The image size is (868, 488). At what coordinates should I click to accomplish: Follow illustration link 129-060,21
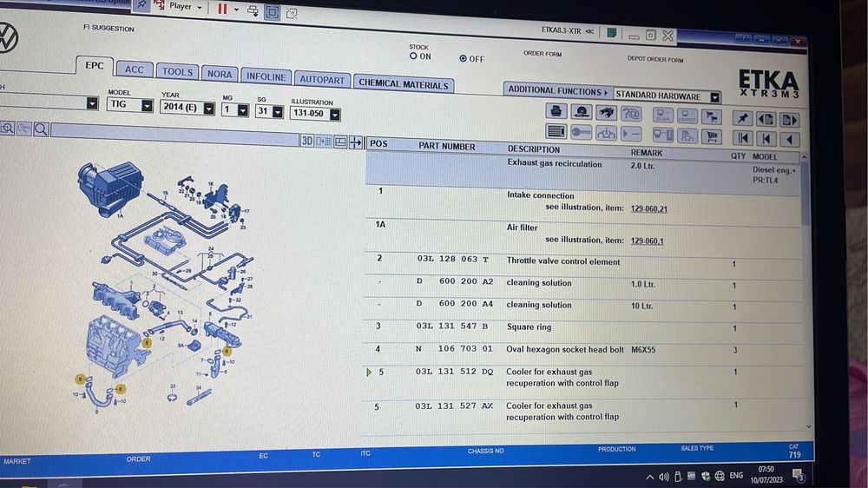coord(648,208)
